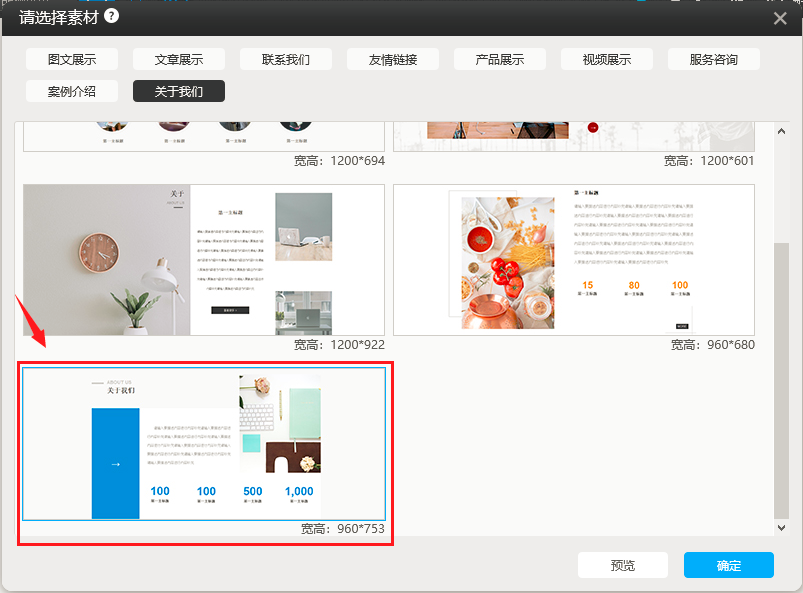
Task: Open the 文章展示 category
Action: 179,59
